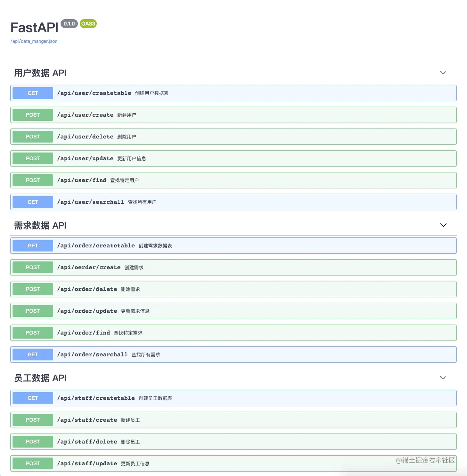Click the 新建用户 description
The image size is (467, 476).
(x=127, y=115)
